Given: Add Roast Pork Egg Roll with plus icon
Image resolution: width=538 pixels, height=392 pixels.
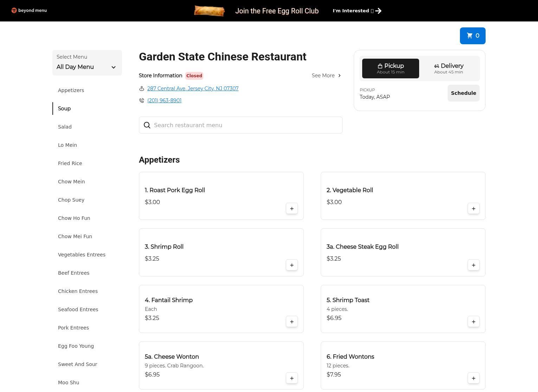Looking at the screenshot, I should (292, 209).
